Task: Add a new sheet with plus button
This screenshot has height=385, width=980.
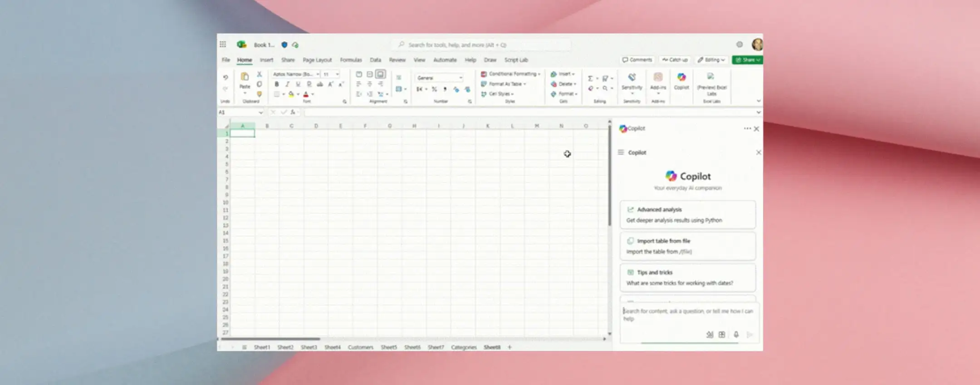Action: pos(510,347)
